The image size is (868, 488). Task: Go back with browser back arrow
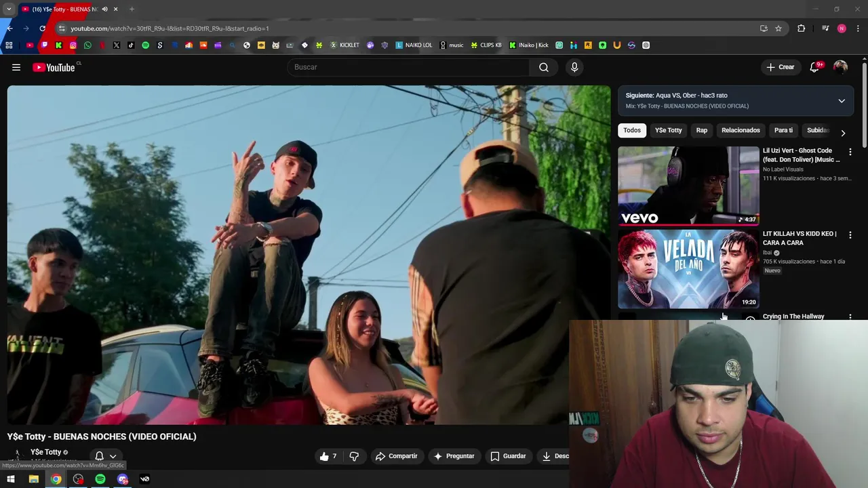[x=9, y=28]
